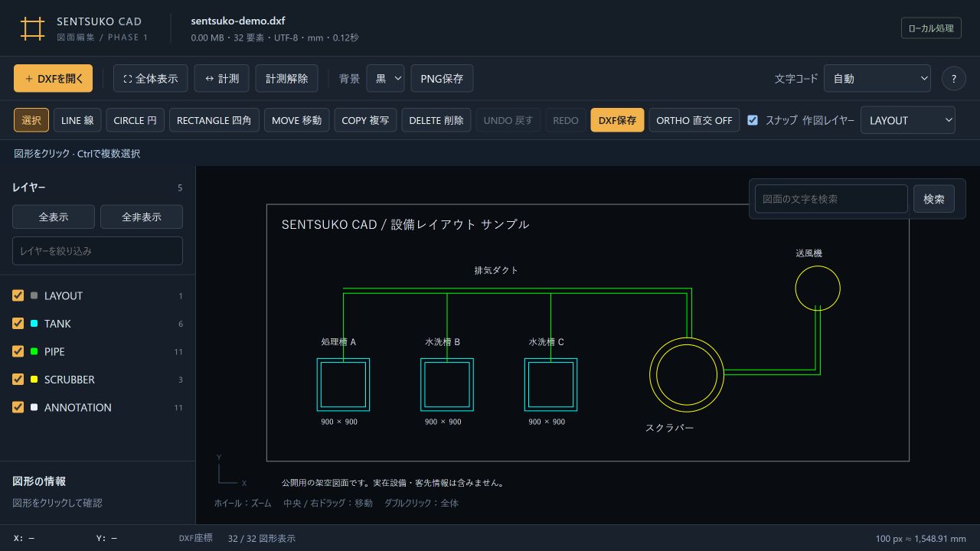Click the 排気ダクト label text
This screenshot has height=551, width=980.
point(496,270)
